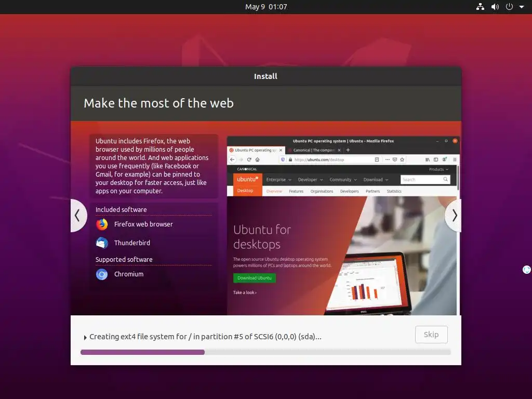Open the network status icon in top bar
Image resolution: width=532 pixels, height=399 pixels.
coord(480,7)
